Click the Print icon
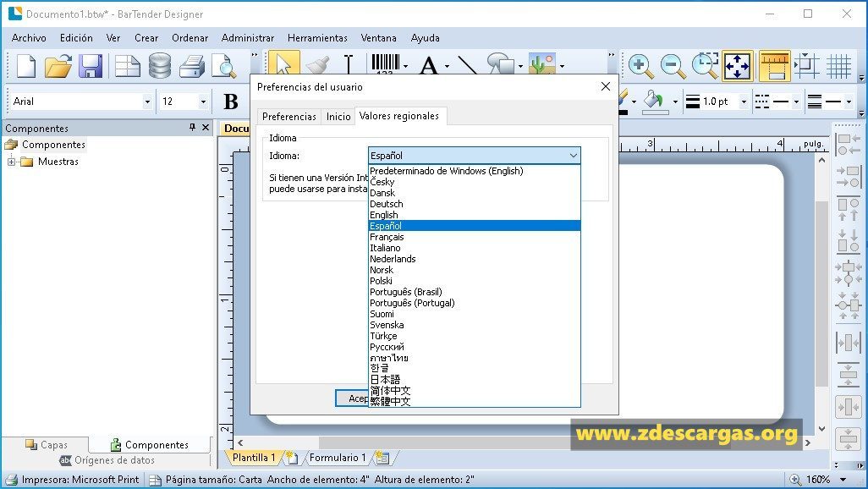Screen dimensions: 868x489 192,66
